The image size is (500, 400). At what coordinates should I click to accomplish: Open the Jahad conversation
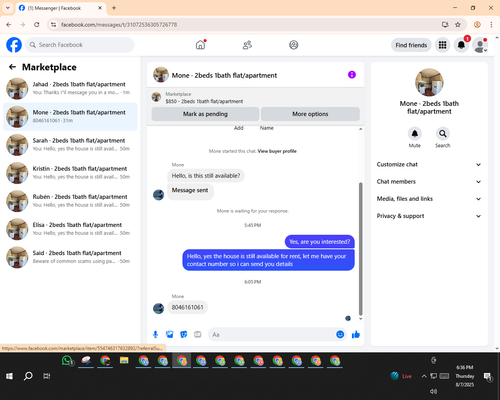[70, 88]
